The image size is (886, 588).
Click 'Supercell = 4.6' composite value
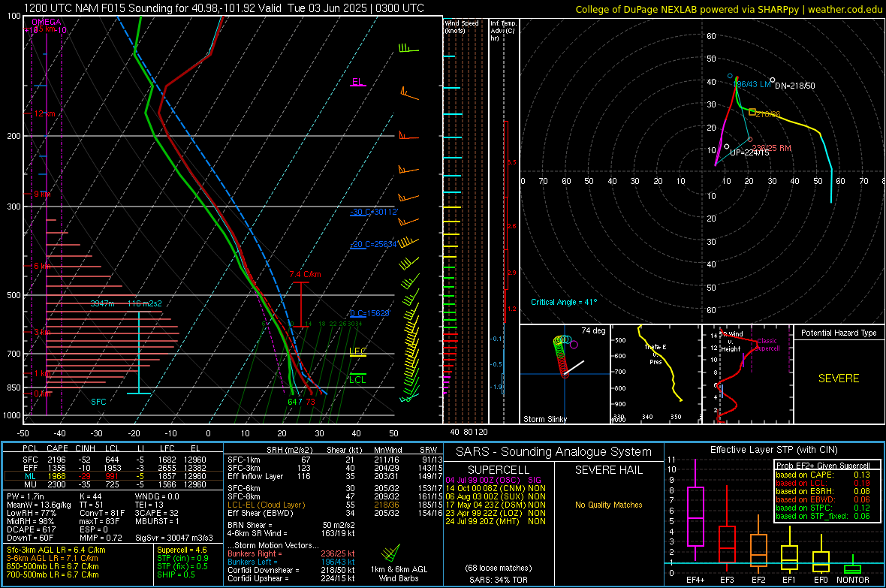click(182, 550)
